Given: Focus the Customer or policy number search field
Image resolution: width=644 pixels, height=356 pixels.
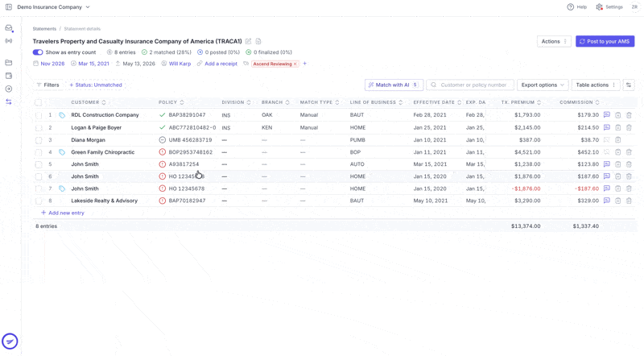Looking at the screenshot, I should (470, 85).
